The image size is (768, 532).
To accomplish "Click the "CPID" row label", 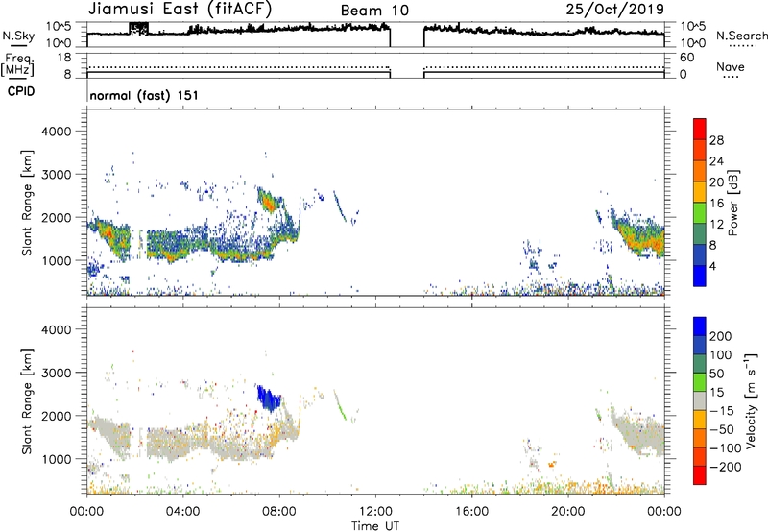I will coord(21,91).
